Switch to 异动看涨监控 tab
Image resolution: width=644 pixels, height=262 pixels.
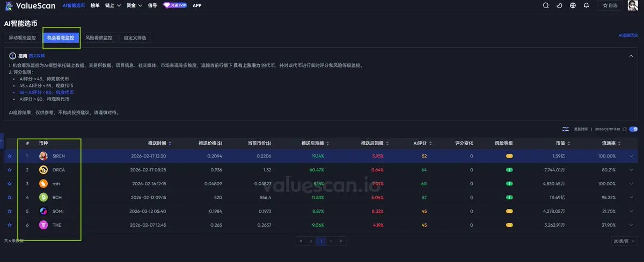22,38
